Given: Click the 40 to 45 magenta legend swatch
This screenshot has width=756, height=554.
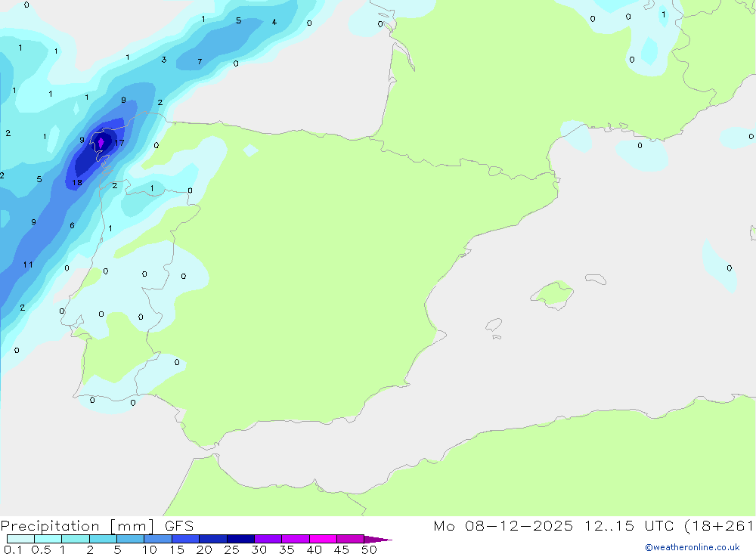Looking at the screenshot, I should 323,539.
